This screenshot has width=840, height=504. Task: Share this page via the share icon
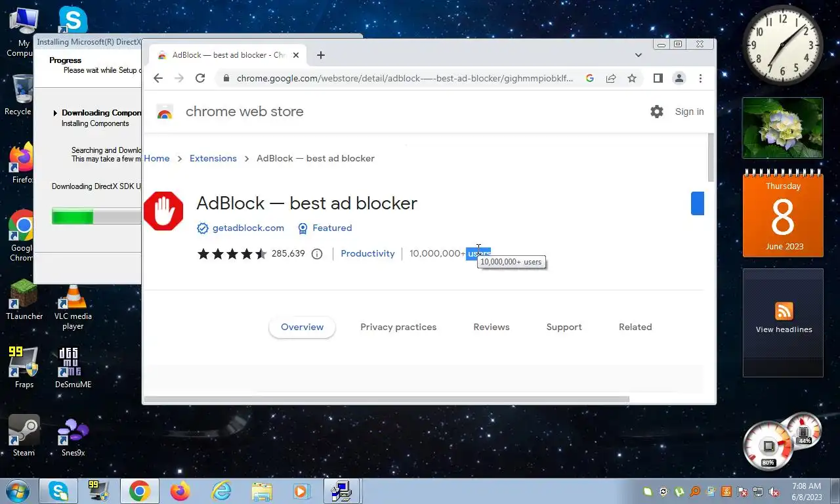coord(611,78)
